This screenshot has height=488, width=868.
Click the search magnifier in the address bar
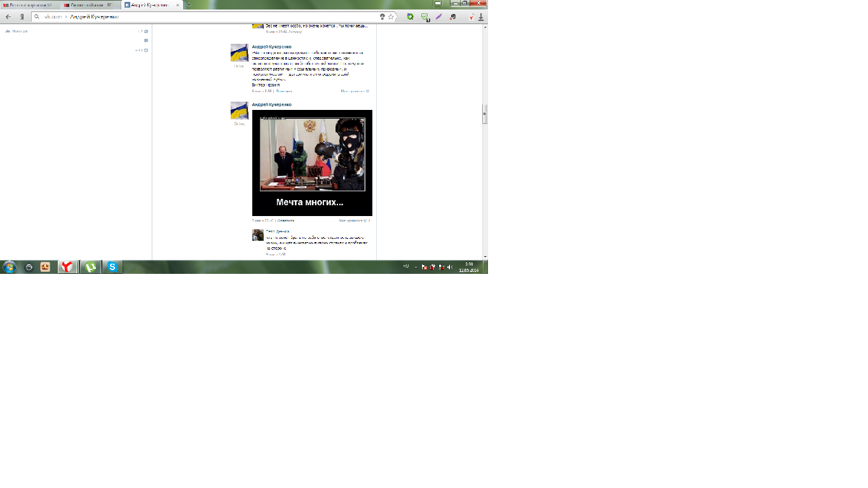(37, 17)
